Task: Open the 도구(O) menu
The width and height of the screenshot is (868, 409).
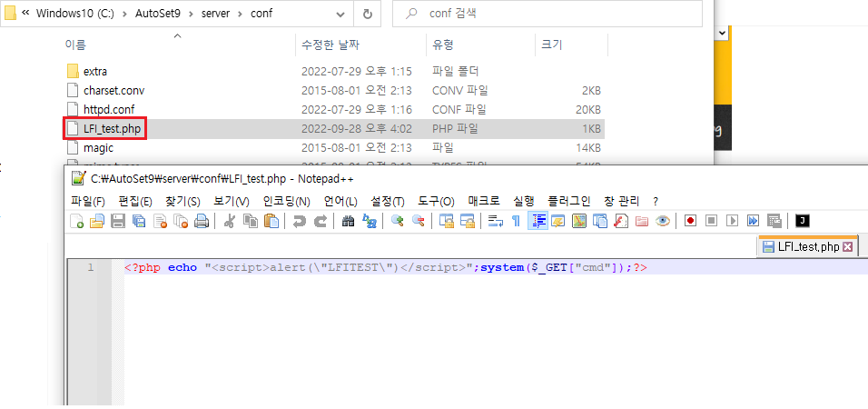Action: pos(436,201)
